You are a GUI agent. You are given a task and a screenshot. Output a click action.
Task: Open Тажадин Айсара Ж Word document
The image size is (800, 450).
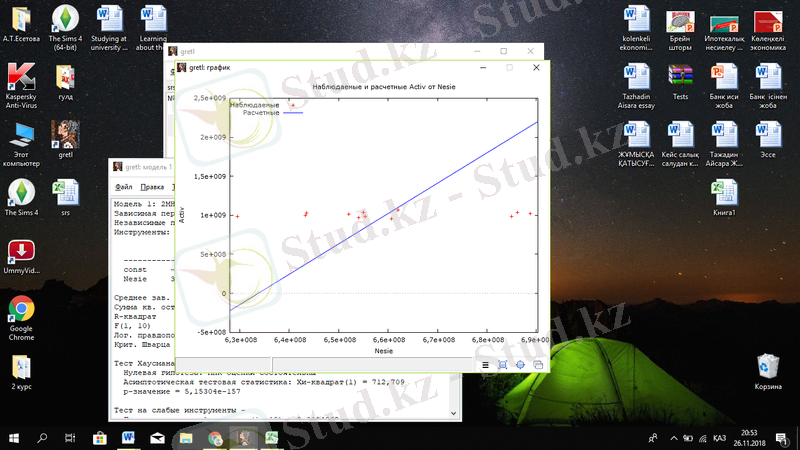tap(724, 144)
